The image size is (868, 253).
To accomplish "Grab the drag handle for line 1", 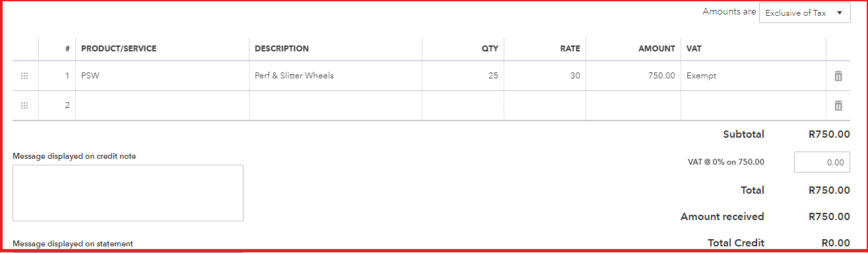I will (24, 76).
